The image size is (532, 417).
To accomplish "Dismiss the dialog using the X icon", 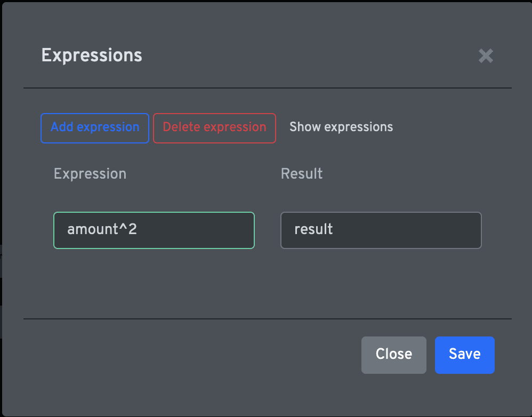I will coord(486,55).
